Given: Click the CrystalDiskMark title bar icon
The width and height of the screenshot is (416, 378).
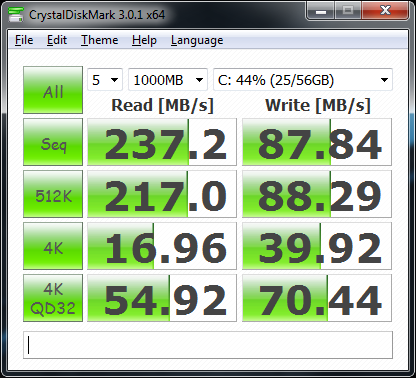Looking at the screenshot, I should click(15, 15).
